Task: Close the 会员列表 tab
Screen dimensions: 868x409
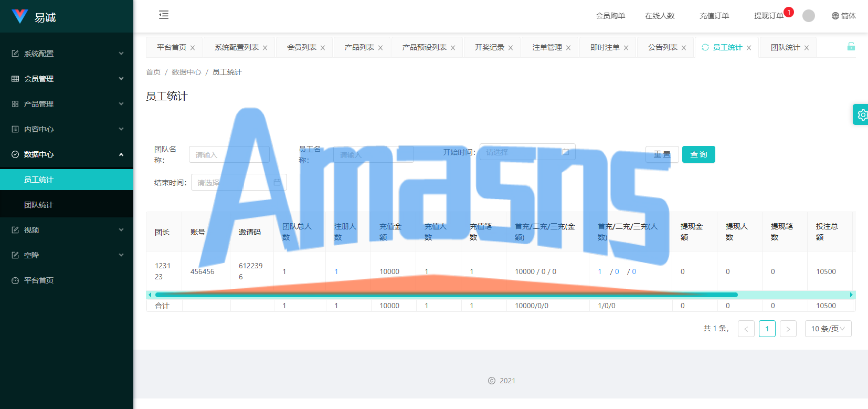Action: 323,48
